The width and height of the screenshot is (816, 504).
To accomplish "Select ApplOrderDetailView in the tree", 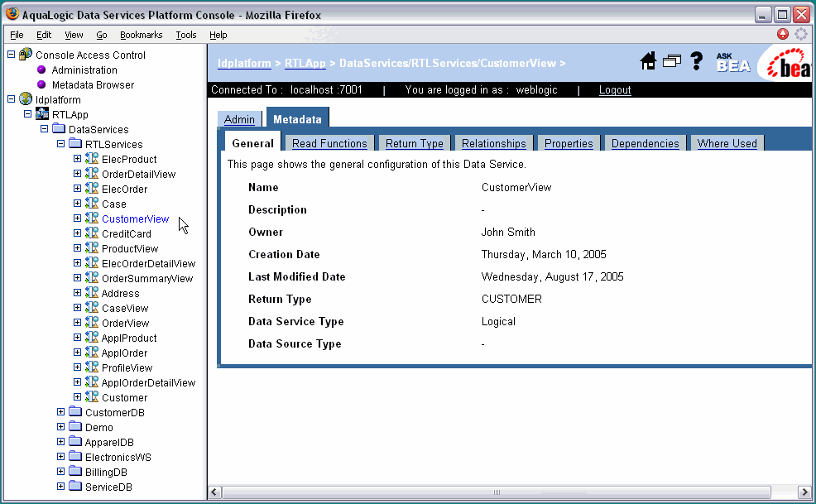I will point(148,382).
